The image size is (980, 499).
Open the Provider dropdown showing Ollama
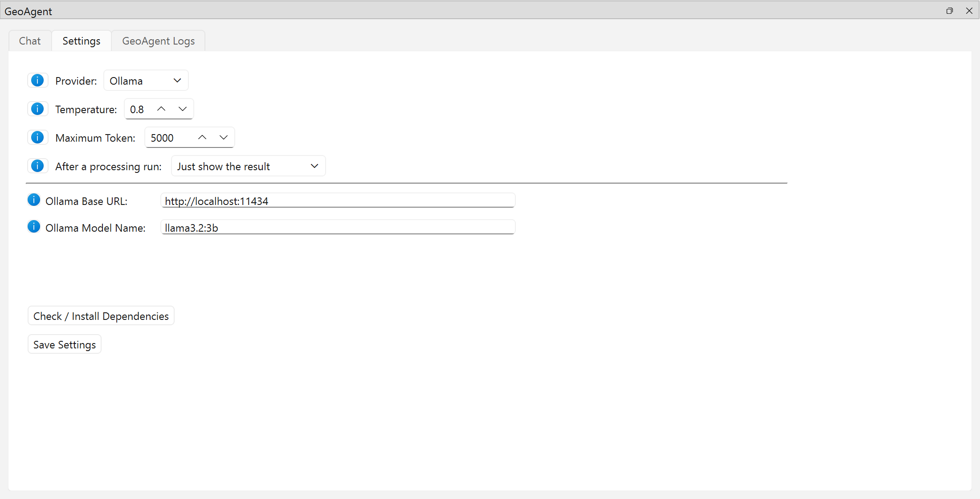tap(146, 81)
